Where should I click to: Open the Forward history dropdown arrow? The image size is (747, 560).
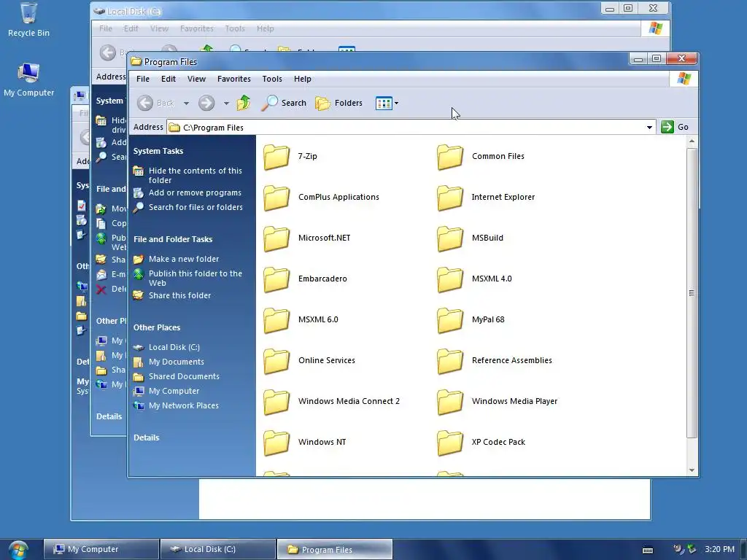[226, 104]
